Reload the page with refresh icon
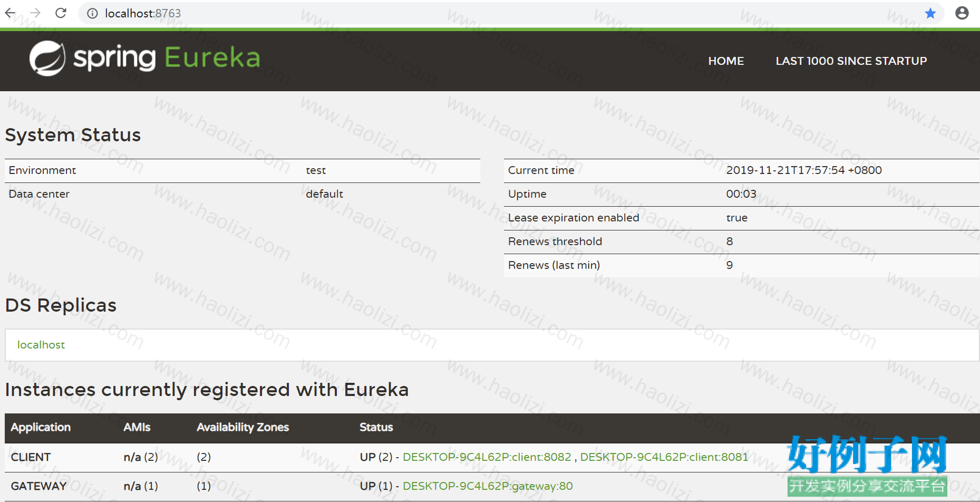The image size is (980, 502). (61, 13)
